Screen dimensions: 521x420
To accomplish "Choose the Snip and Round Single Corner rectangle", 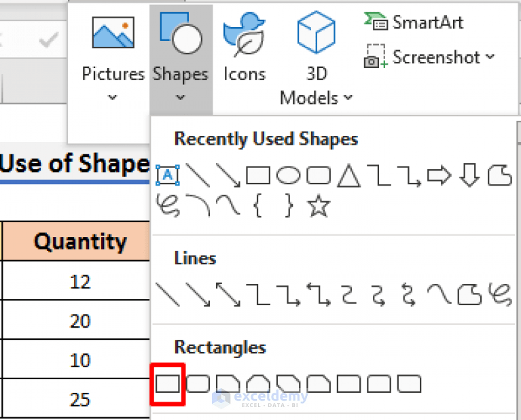I will tap(319, 384).
